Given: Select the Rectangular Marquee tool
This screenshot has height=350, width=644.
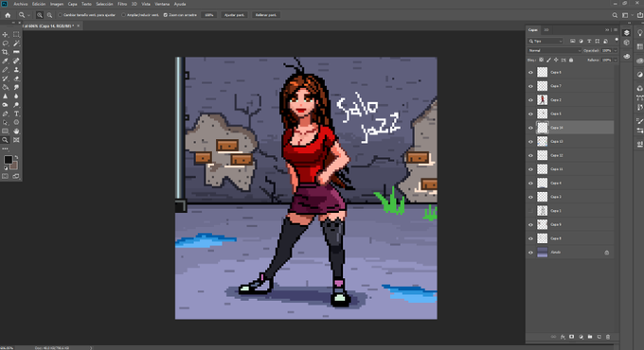Looking at the screenshot, I should tap(16, 35).
